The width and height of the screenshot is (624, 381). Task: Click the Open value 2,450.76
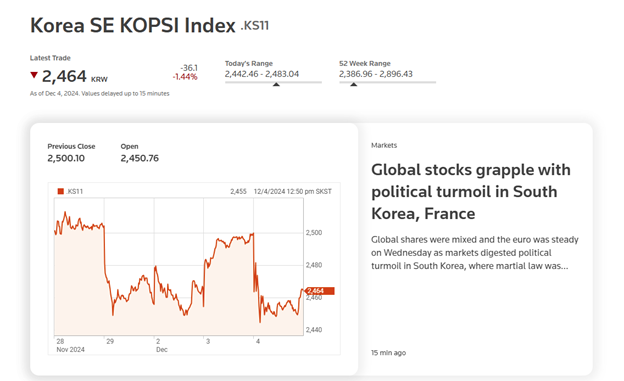tap(140, 158)
